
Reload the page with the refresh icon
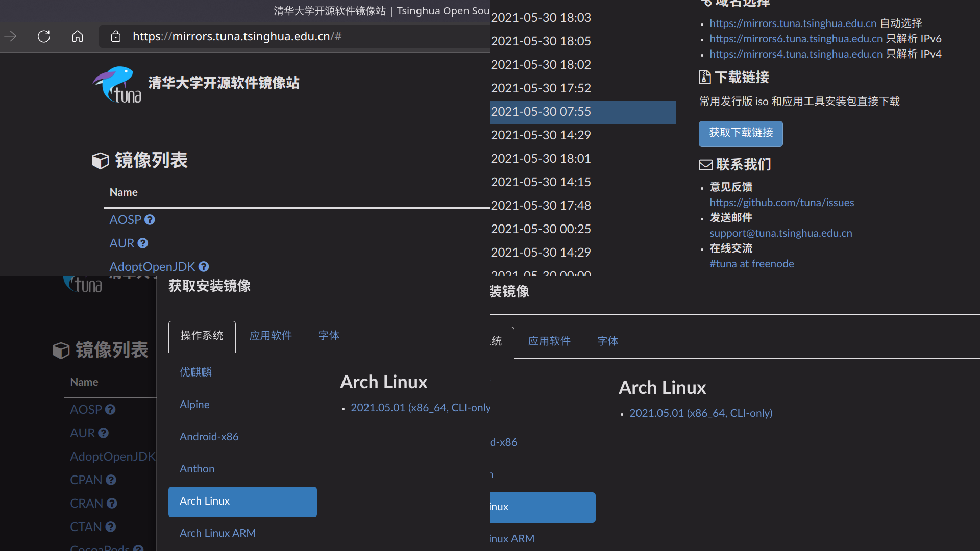pyautogui.click(x=44, y=36)
